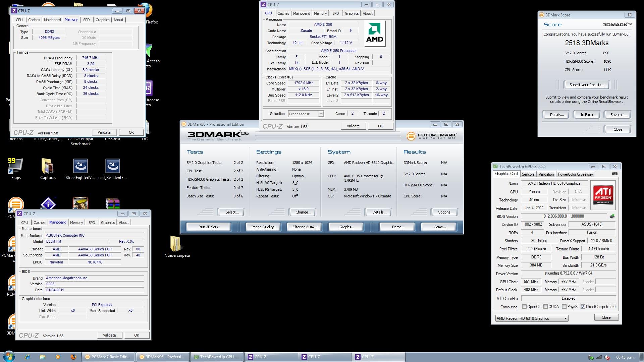
Task: Switch to 3DMark06 taskbar item
Action: [x=162, y=357]
